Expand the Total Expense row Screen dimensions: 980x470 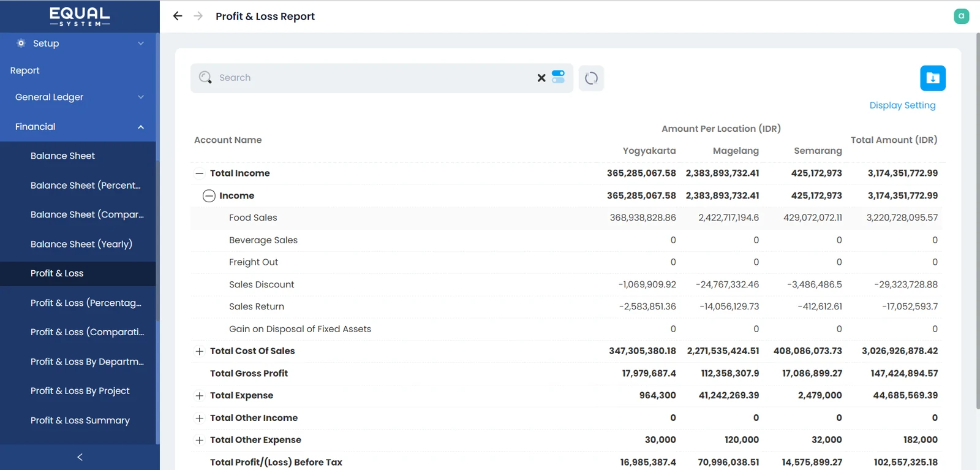coord(199,396)
